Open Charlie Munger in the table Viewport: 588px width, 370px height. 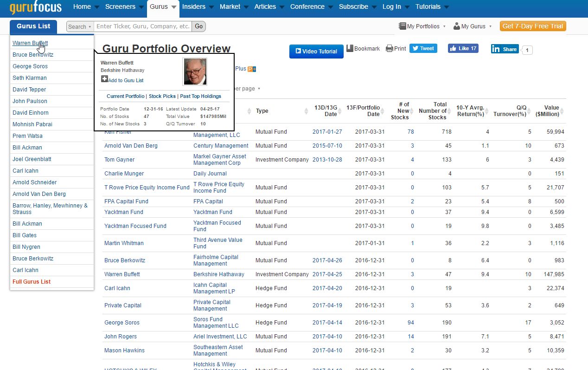tap(124, 174)
